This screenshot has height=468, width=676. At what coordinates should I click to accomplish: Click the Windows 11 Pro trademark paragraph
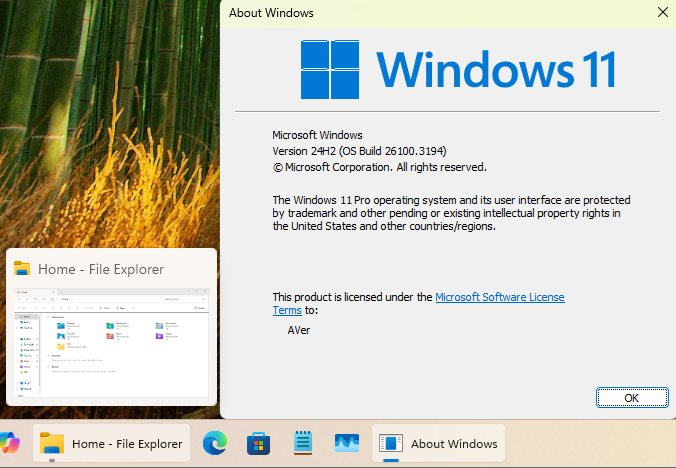451,213
